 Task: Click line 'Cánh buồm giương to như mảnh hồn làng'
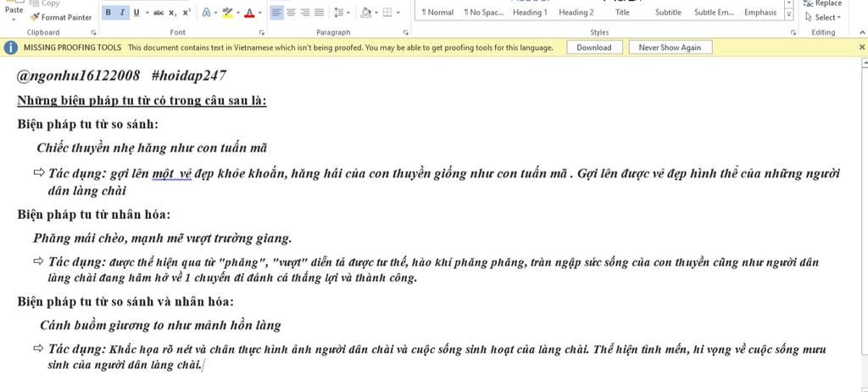coord(160,326)
